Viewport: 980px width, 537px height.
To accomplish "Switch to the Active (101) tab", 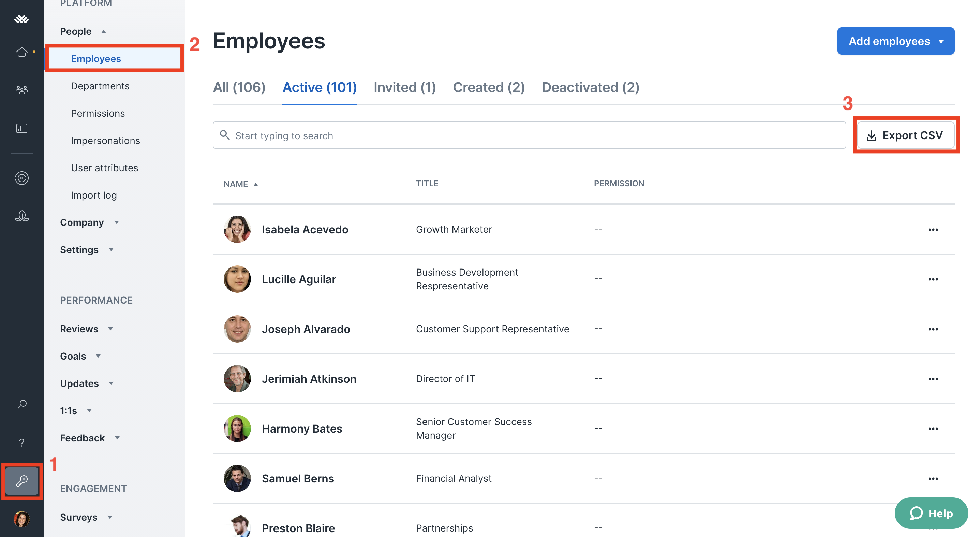I will [320, 88].
